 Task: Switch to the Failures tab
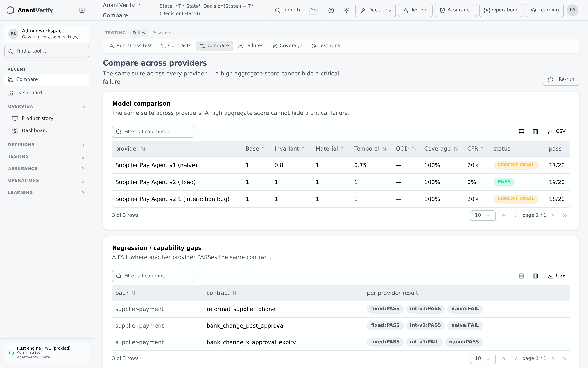pyautogui.click(x=251, y=46)
